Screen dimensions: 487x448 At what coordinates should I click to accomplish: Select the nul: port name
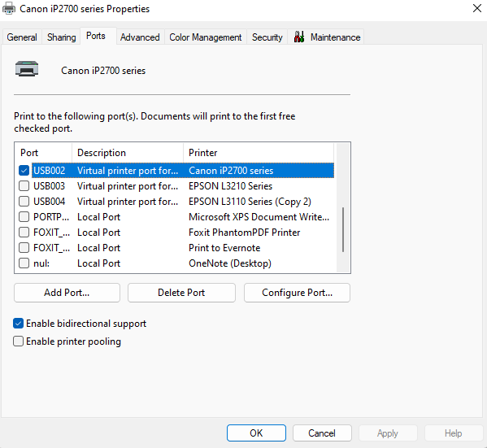click(41, 263)
